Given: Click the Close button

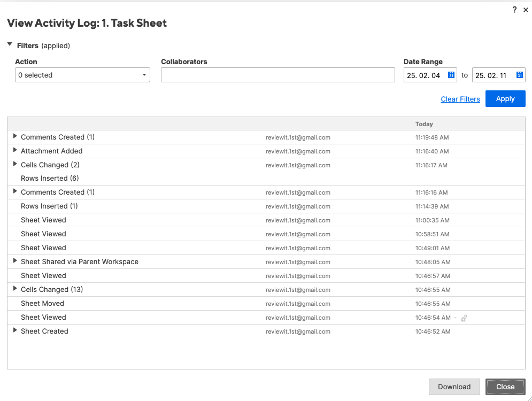Looking at the screenshot, I should [x=505, y=387].
